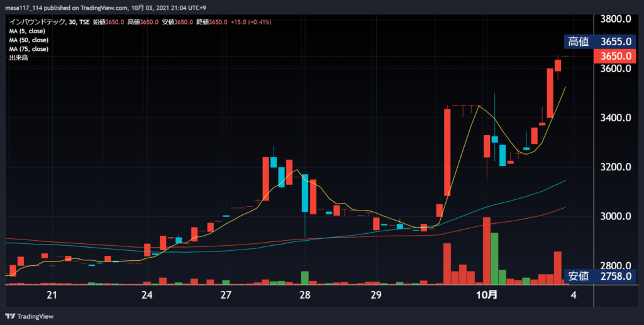Click the 3600.0 price axis value
Screen dimensions: 644x325
click(616, 69)
